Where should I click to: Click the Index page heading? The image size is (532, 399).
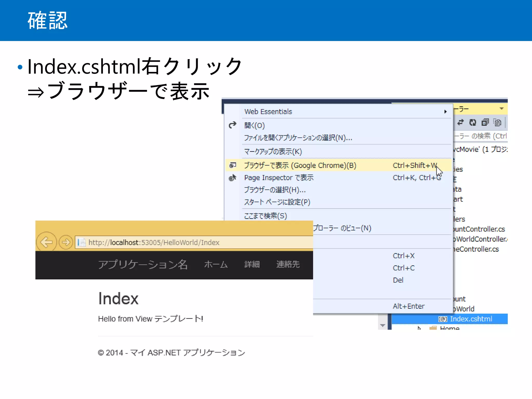pyautogui.click(x=118, y=298)
